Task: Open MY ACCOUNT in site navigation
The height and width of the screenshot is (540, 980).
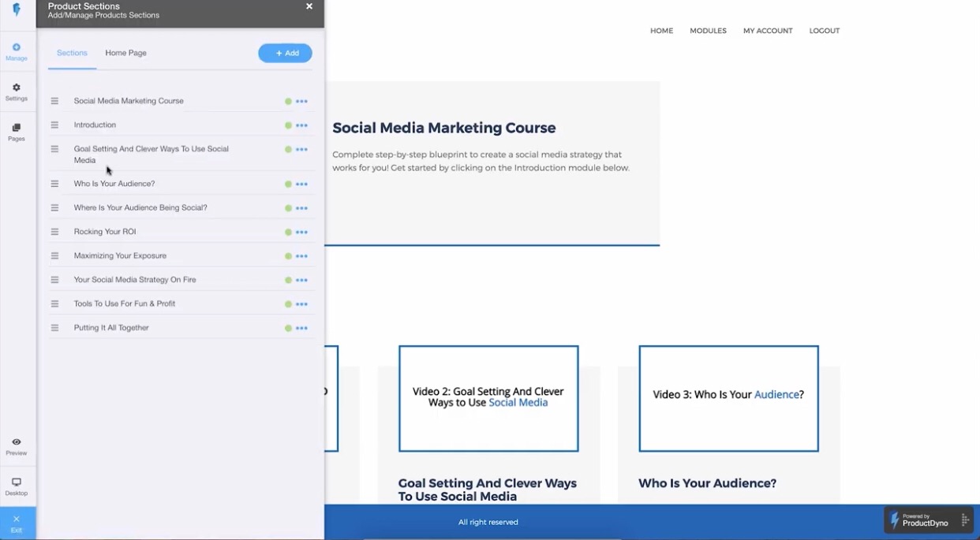Action: click(768, 31)
